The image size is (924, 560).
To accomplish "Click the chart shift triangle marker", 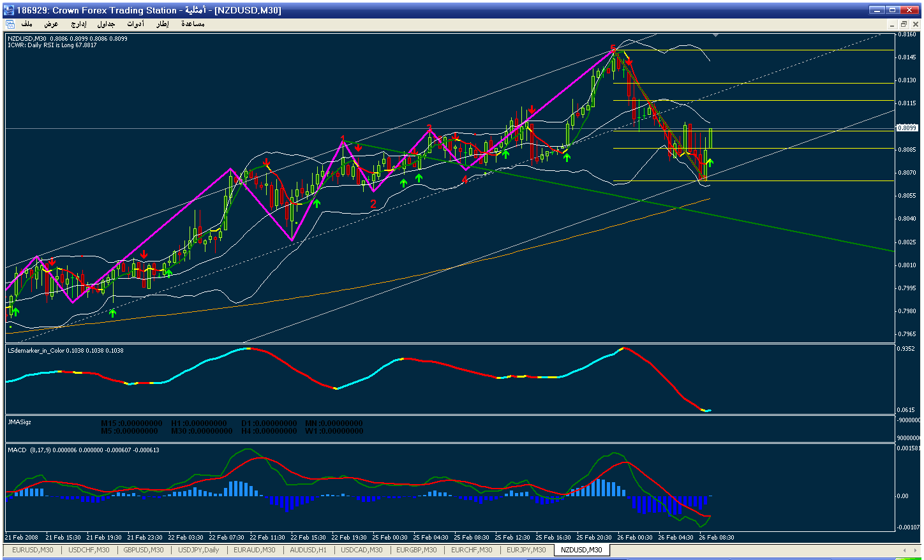I will point(715,34).
